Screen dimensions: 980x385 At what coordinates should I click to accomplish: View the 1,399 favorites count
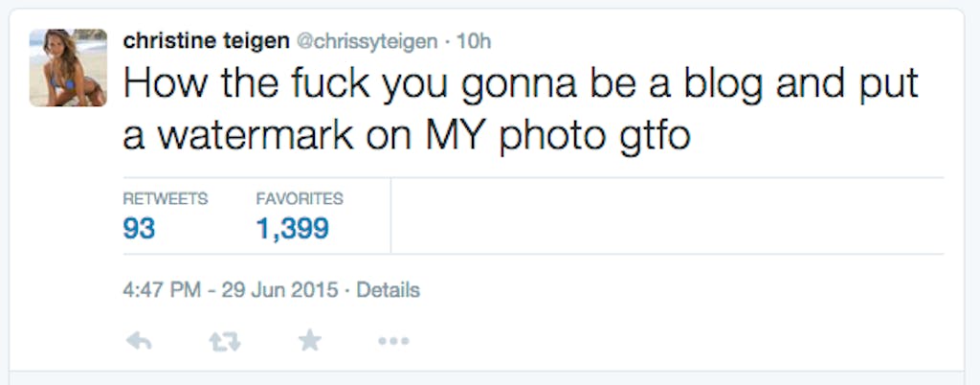(293, 228)
